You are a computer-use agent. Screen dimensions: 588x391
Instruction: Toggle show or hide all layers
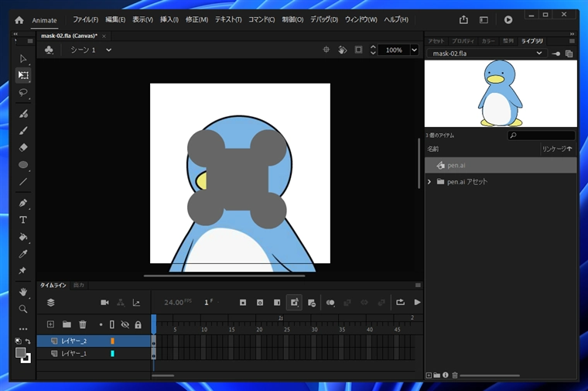(x=125, y=324)
